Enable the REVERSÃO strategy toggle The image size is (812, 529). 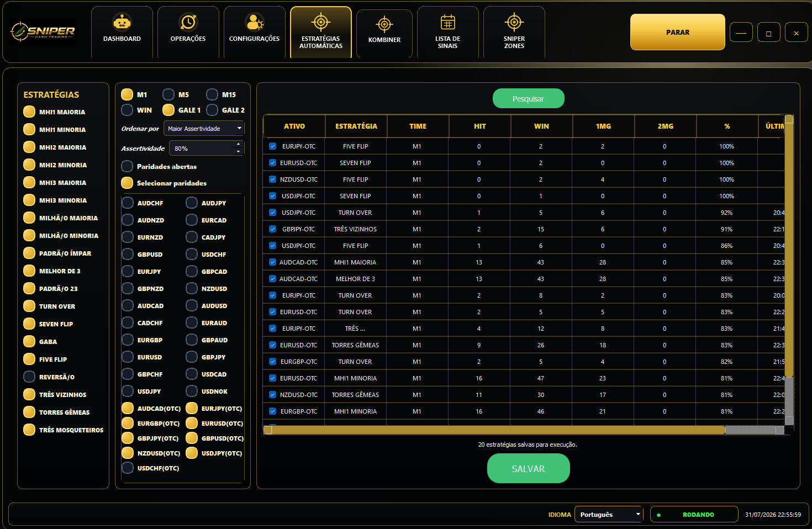point(29,377)
